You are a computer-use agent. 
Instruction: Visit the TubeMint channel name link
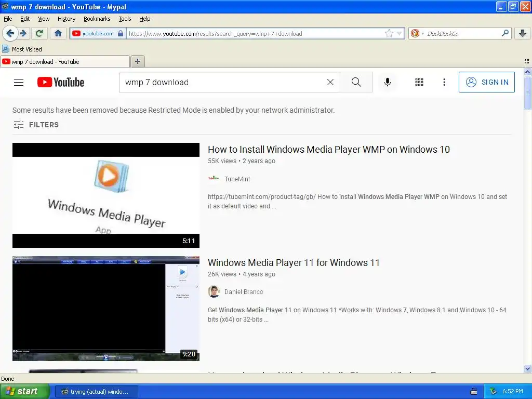click(x=237, y=179)
